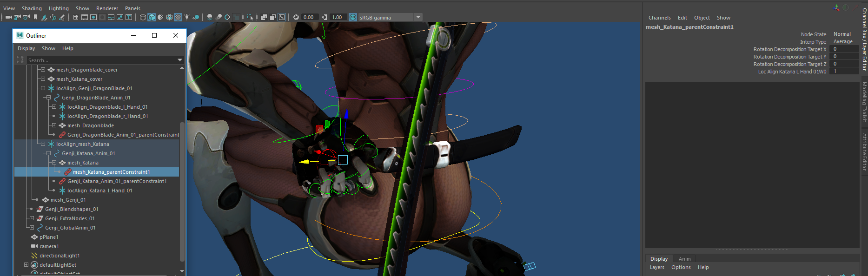Collapse the Genji_DragonBlade_Anim_01 node

coord(48,98)
